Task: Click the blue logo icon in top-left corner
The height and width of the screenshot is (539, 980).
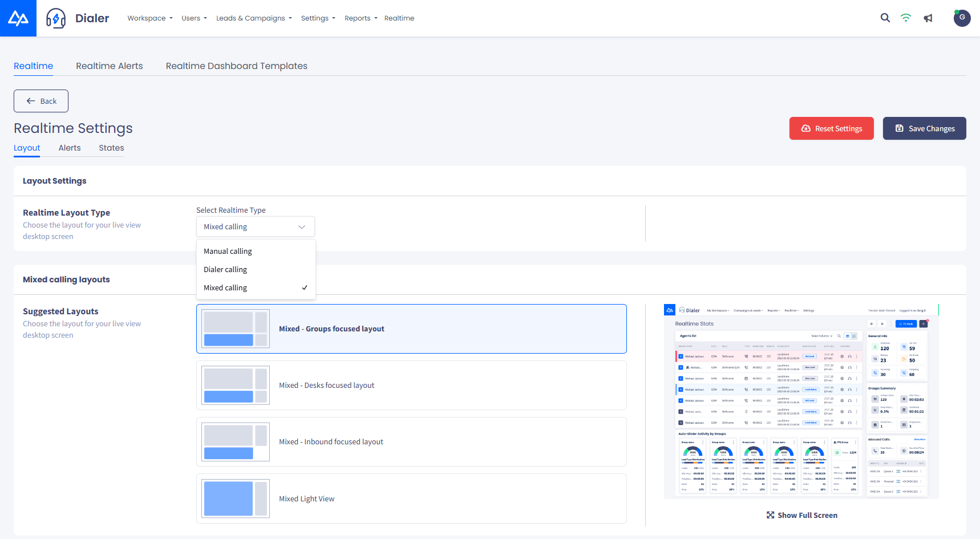Action: pos(18,18)
